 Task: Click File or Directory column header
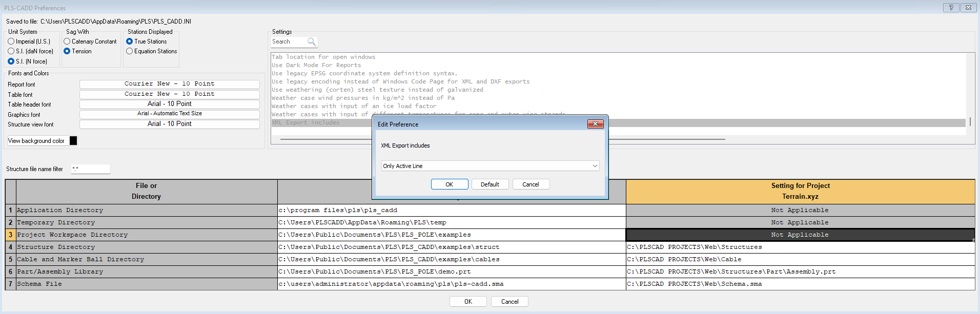[x=147, y=191]
